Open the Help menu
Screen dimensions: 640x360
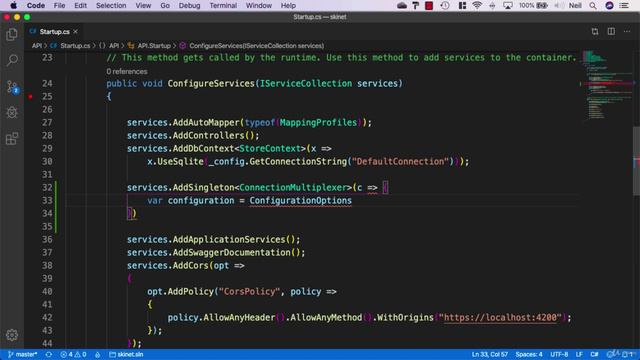[x=288, y=5]
